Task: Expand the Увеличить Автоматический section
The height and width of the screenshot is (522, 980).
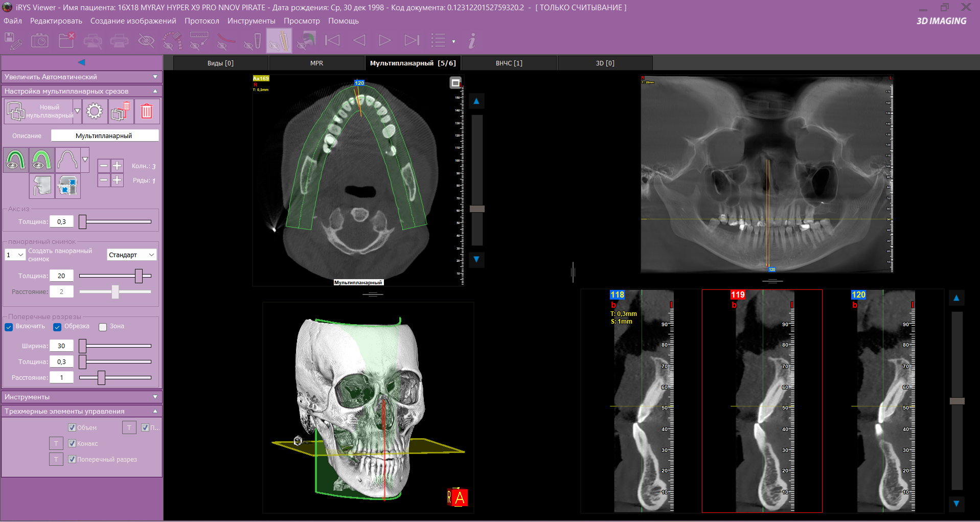Action: pyautogui.click(x=82, y=77)
